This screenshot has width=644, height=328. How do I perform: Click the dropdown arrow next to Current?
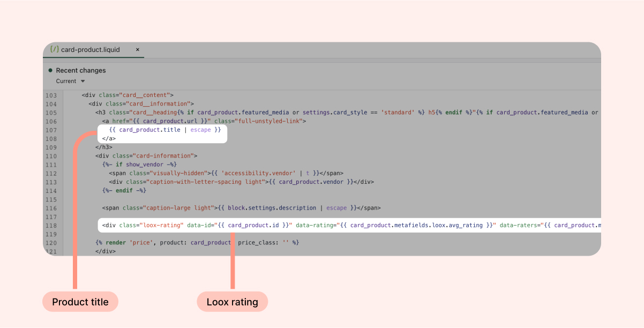(83, 81)
